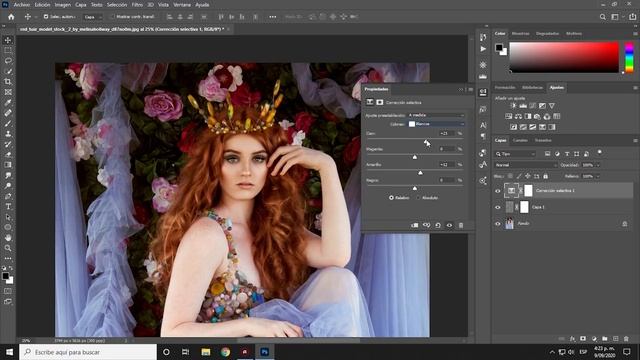Open the Ventana menu

[x=182, y=5]
